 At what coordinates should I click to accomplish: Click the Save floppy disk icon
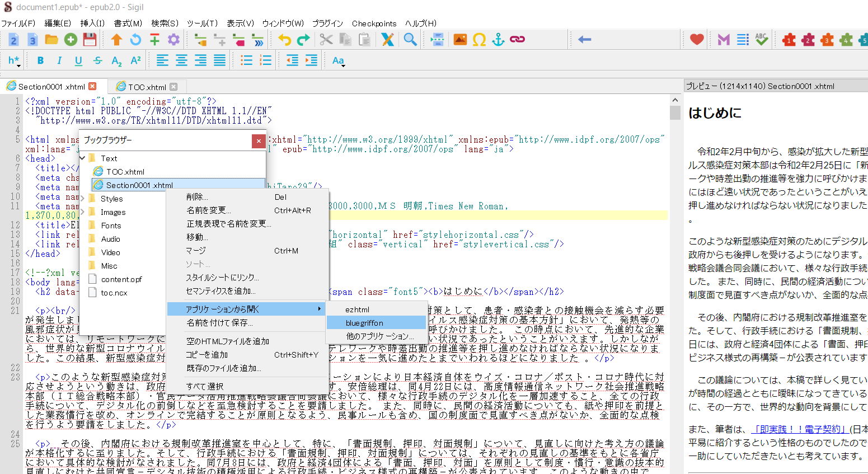(x=90, y=39)
